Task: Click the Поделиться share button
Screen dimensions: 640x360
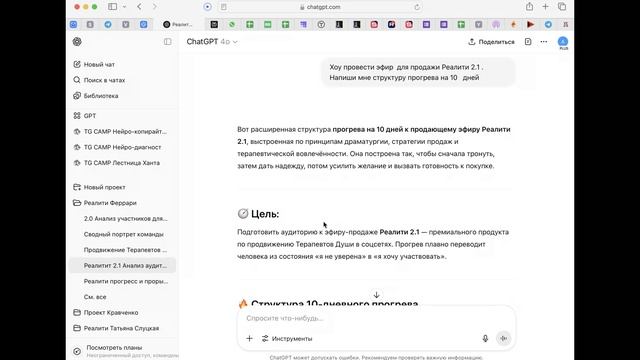Action: (x=491, y=42)
